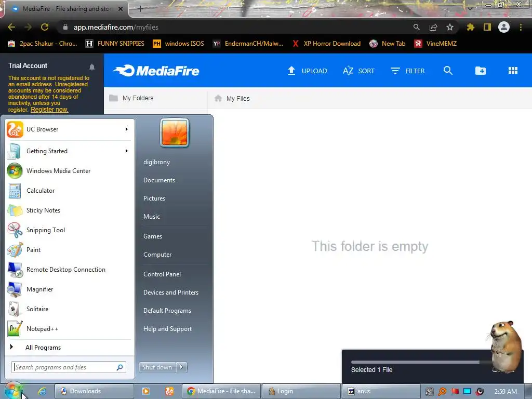Open Chrome side panel icon
The height and width of the screenshot is (399, 532).
(487, 27)
